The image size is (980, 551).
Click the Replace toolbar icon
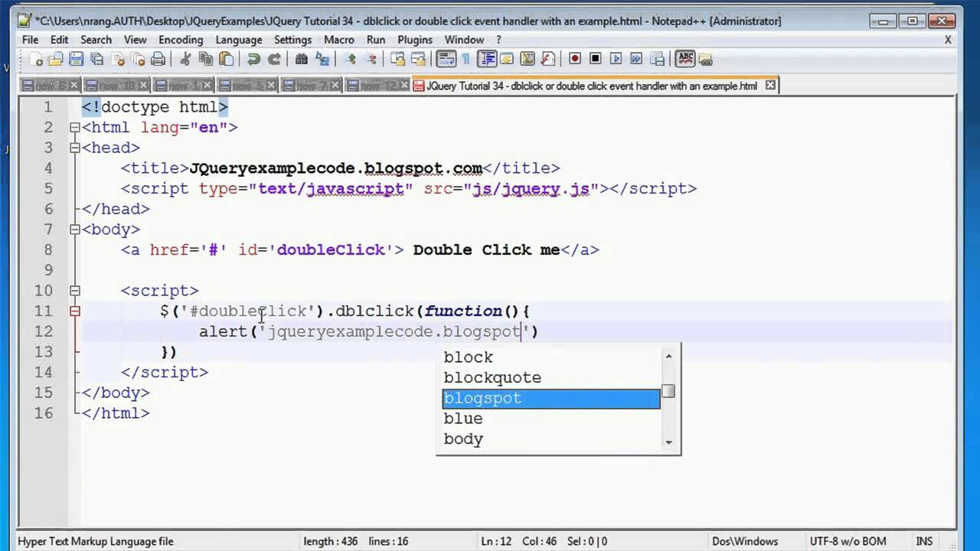322,59
